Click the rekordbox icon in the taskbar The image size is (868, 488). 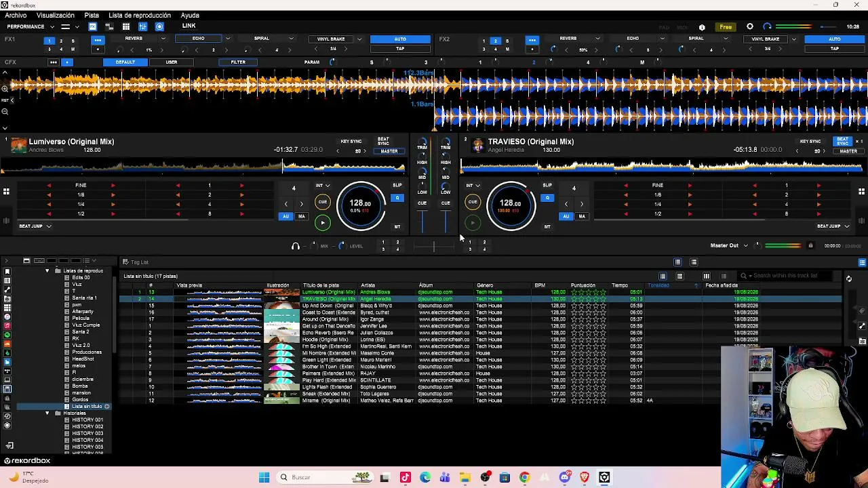[604, 477]
